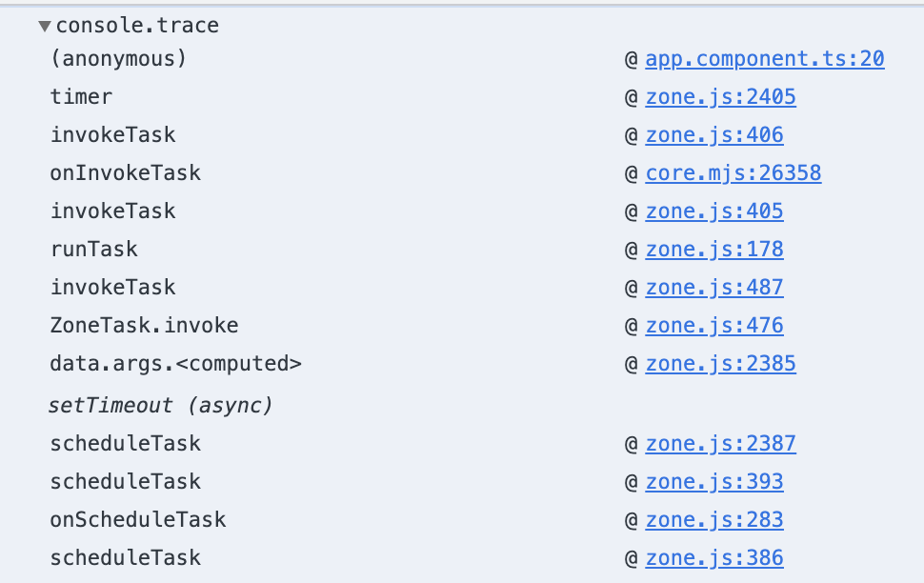Select the setTimeout (async) separator row
Screen dimensions: 924x583
click(x=160, y=406)
